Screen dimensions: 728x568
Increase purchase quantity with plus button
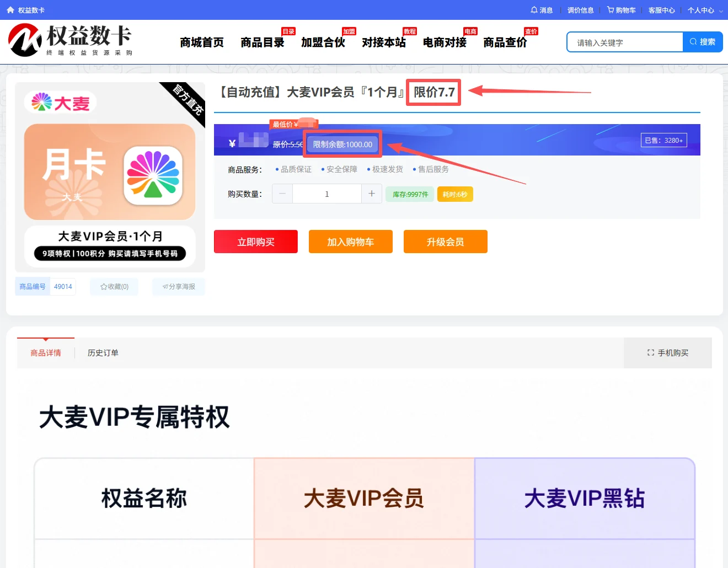(372, 194)
